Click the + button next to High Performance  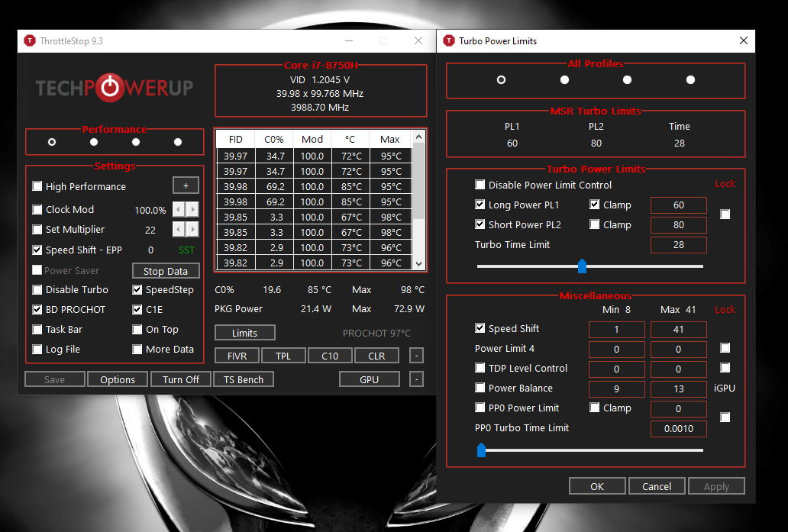click(x=185, y=185)
